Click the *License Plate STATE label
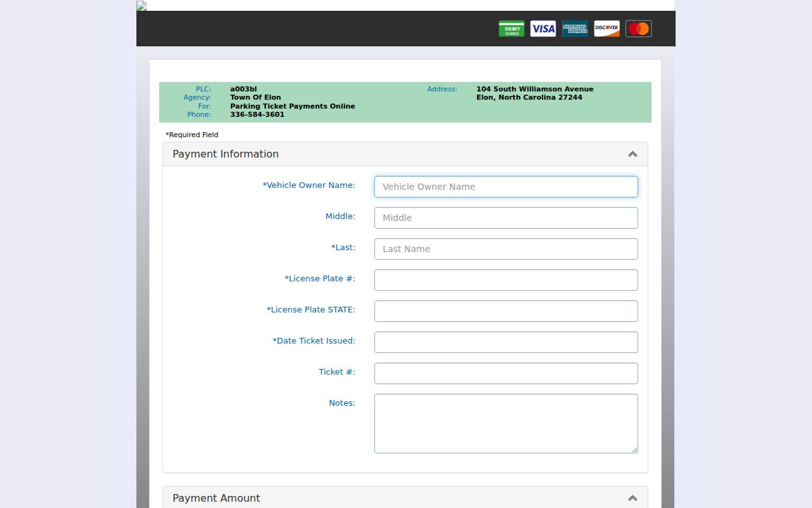Viewport: 812px width, 508px height. coord(311,310)
